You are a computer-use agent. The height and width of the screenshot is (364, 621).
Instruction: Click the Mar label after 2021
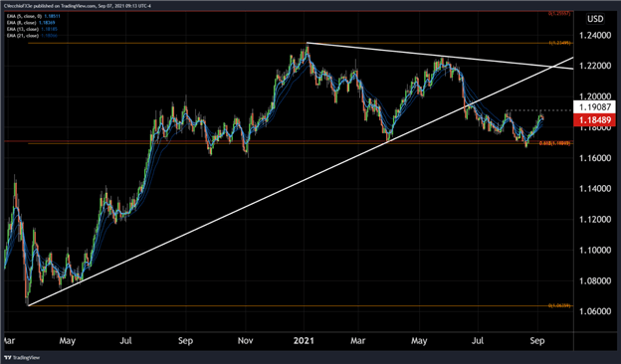coord(357,341)
